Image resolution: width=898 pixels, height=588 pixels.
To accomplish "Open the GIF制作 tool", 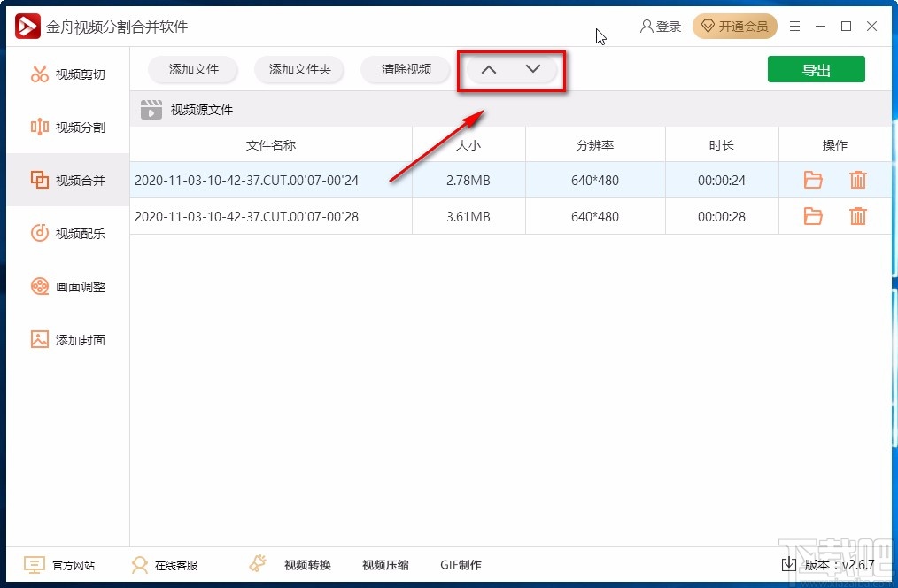I will [461, 564].
